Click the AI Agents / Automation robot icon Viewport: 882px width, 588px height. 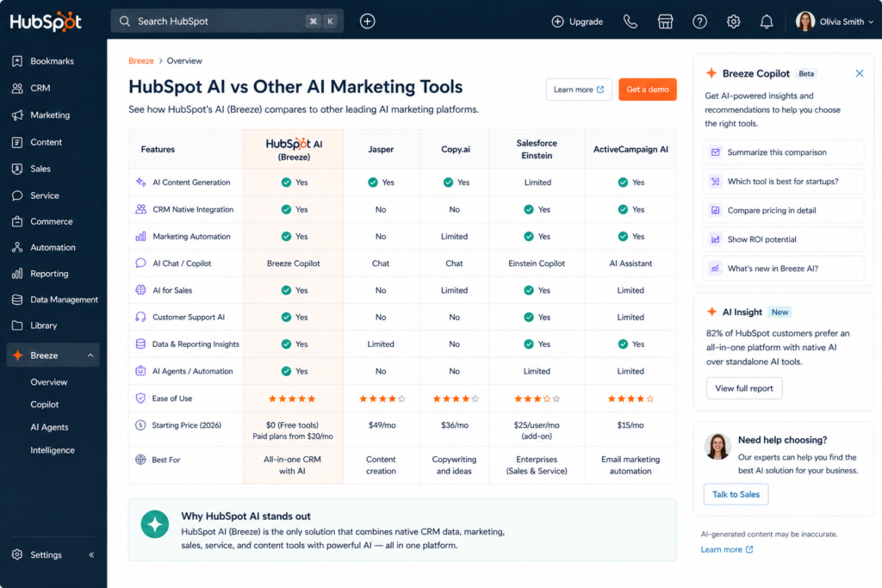(140, 371)
